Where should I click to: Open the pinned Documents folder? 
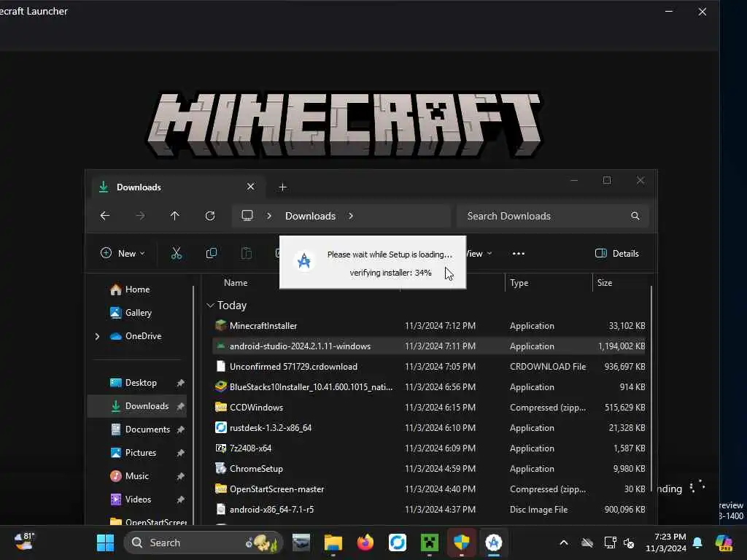coord(147,429)
